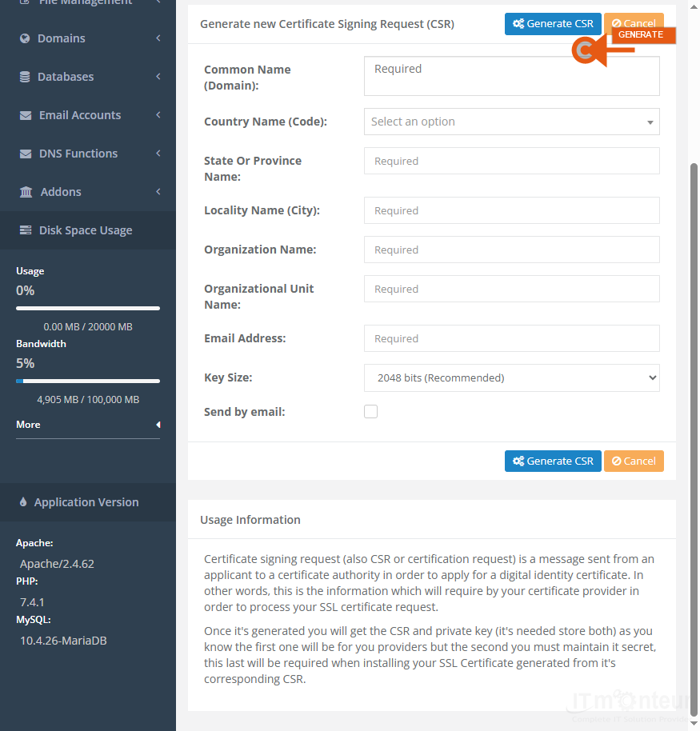Click ban icon on bottom Cancel button

pyautogui.click(x=617, y=461)
